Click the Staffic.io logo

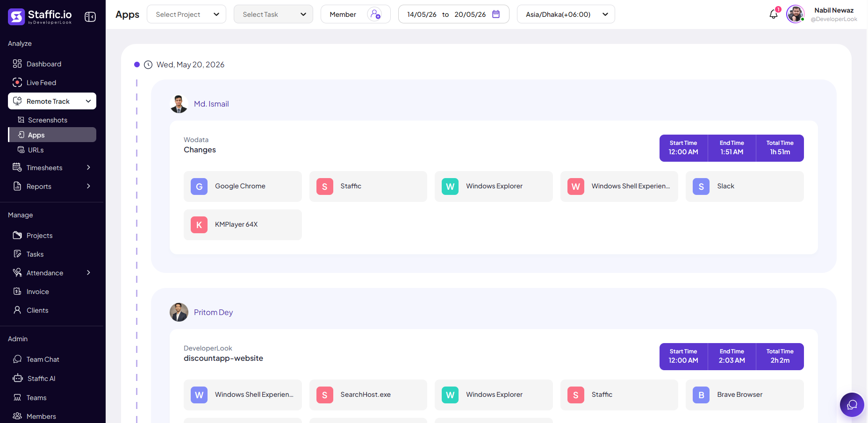[x=40, y=16]
